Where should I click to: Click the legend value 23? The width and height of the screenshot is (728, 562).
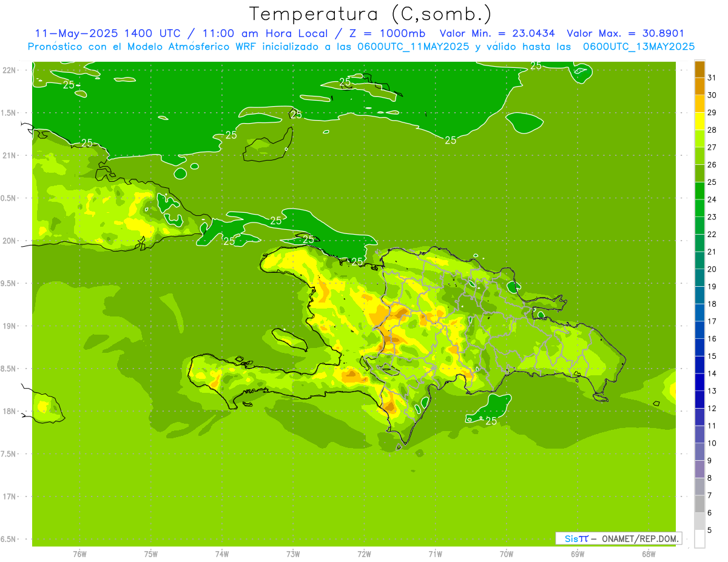(712, 217)
